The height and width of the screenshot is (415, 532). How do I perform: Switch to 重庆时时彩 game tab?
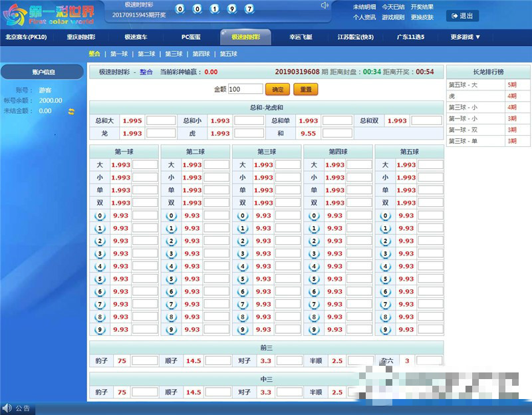pyautogui.click(x=80, y=37)
